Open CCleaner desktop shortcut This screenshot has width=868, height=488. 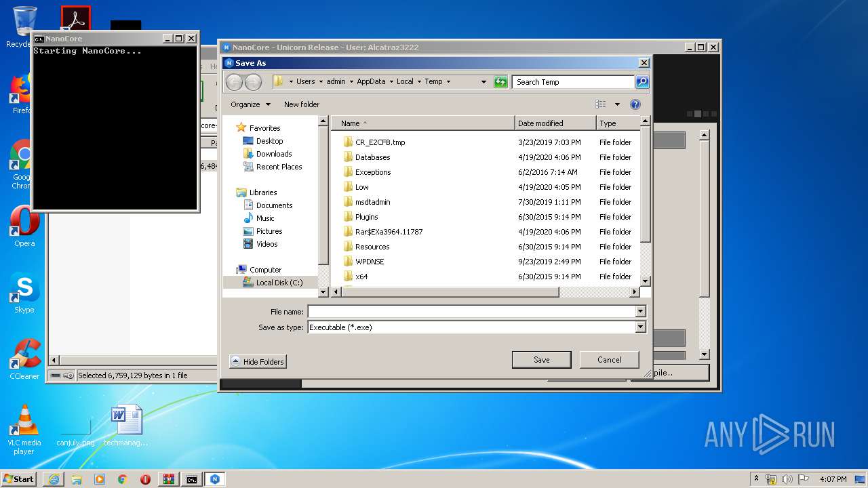click(24, 359)
